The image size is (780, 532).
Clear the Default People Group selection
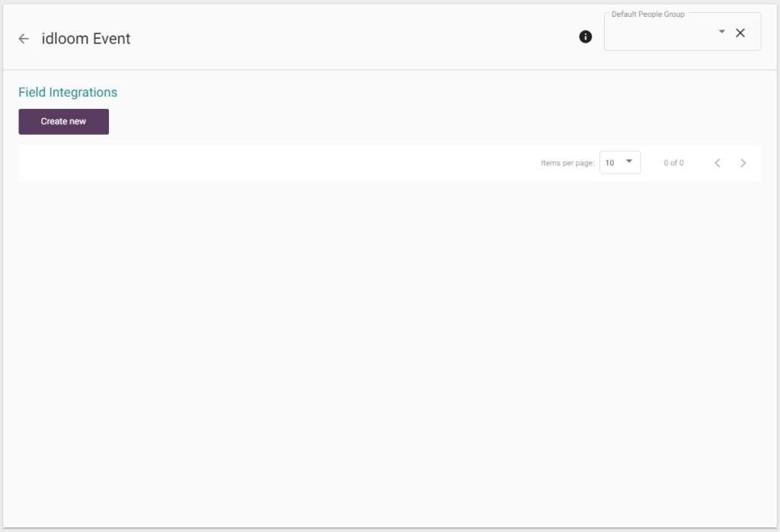[740, 33]
